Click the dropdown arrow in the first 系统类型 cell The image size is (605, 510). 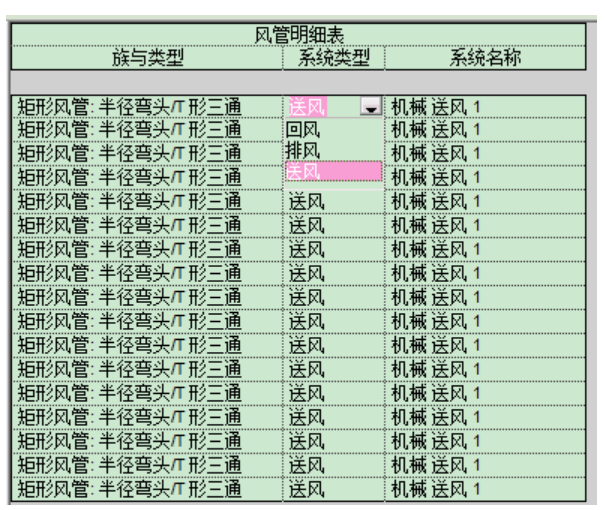(x=371, y=106)
